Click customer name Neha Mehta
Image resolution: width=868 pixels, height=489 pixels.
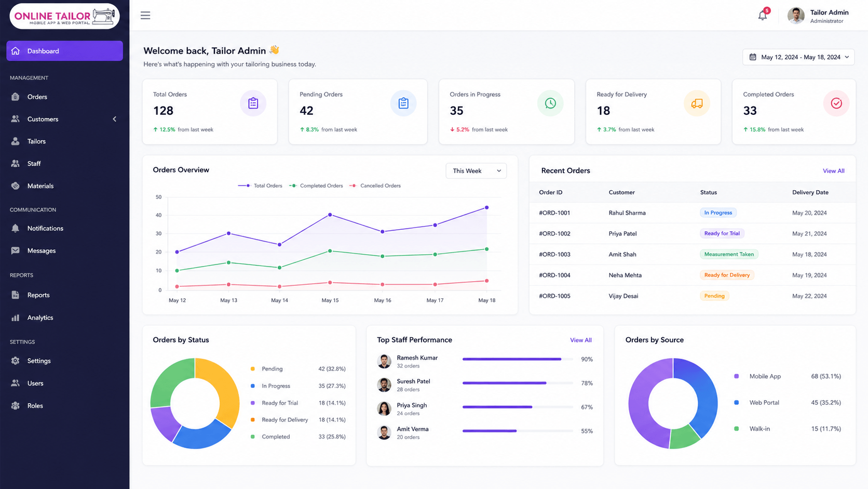point(625,275)
